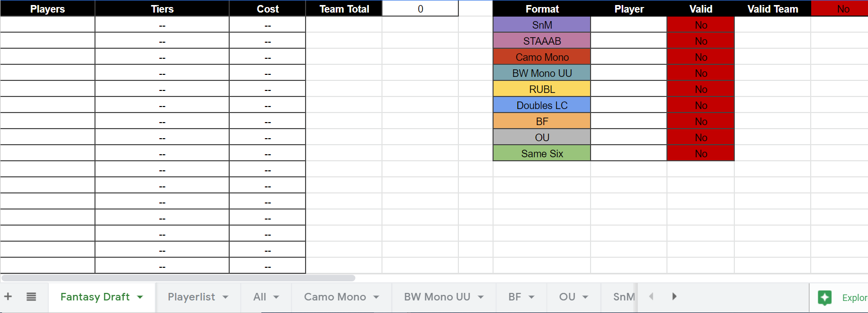Open Camo Mono tab dropdown arrow
868x313 pixels.
tap(376, 297)
